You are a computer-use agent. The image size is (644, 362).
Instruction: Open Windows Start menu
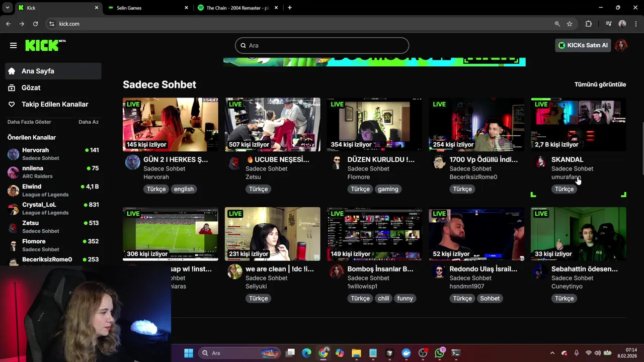[189, 353]
